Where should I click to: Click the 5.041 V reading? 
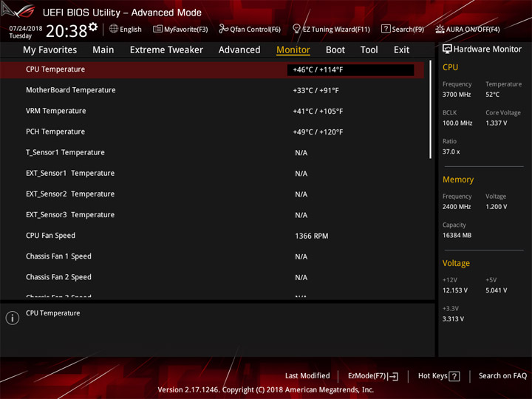496,290
